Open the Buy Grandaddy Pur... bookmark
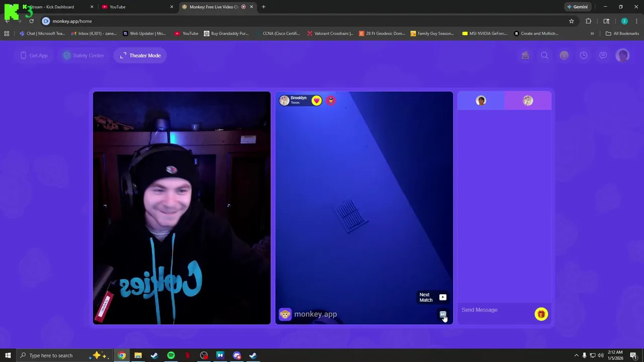Image resolution: width=644 pixels, height=362 pixels. (226, 34)
